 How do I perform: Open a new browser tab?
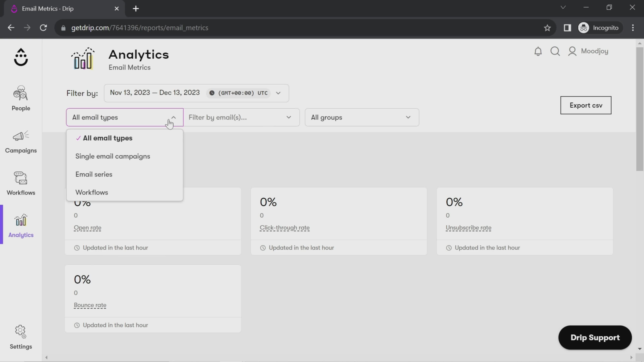tap(136, 9)
